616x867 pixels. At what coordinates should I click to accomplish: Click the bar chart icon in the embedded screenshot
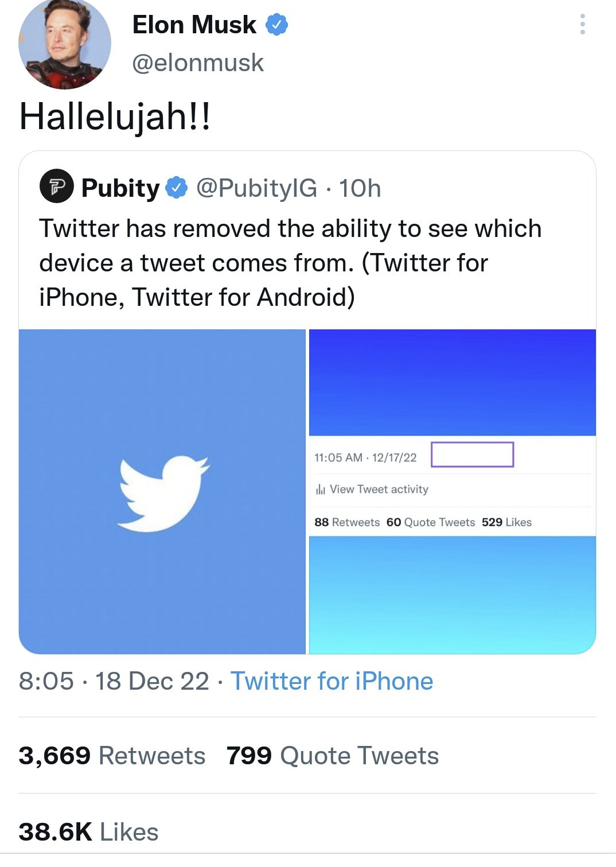pos(320,489)
